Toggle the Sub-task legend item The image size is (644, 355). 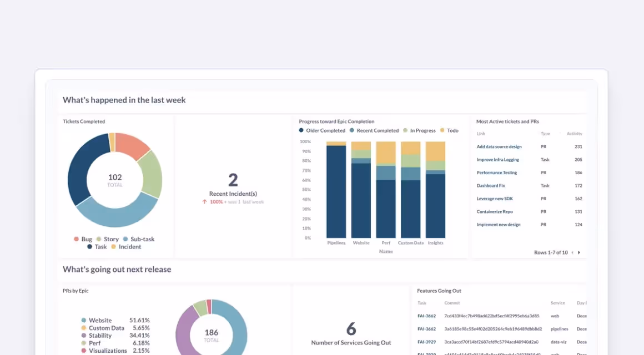coord(139,239)
